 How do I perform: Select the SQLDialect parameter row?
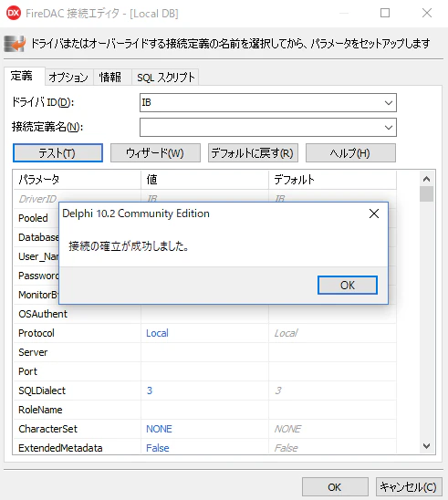click(x=204, y=391)
